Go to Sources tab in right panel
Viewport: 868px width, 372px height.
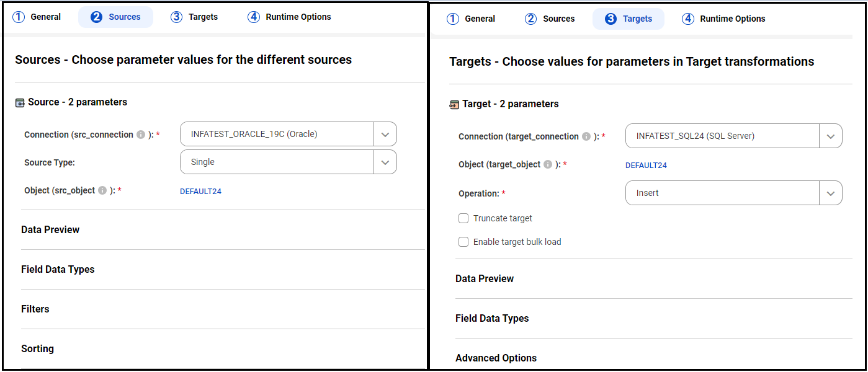tap(550, 19)
